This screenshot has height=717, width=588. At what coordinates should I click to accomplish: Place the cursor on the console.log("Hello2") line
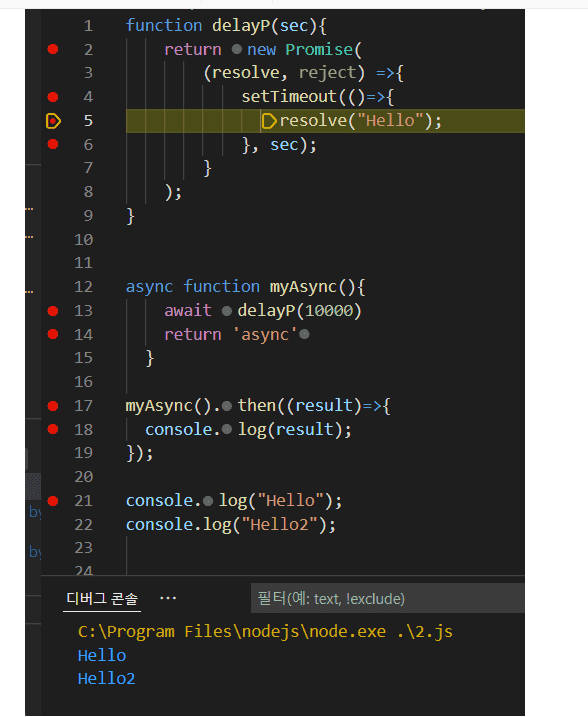click(231, 524)
